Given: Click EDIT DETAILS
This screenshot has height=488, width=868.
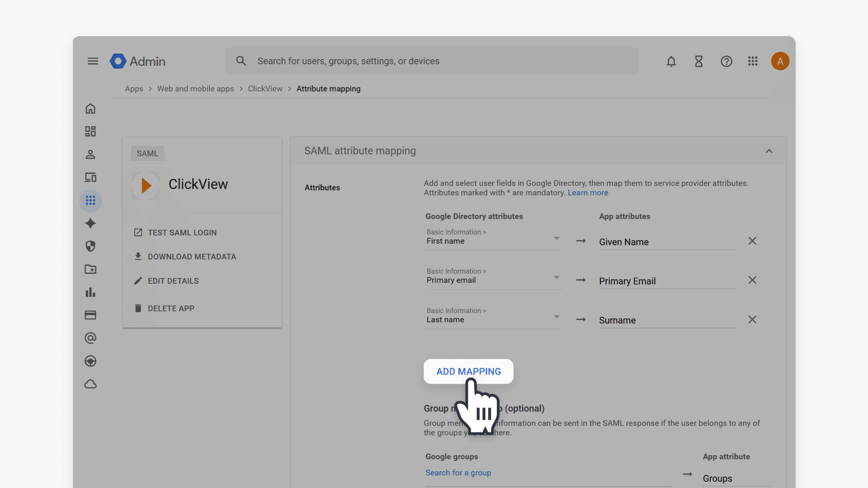Looking at the screenshot, I should (x=166, y=281).
